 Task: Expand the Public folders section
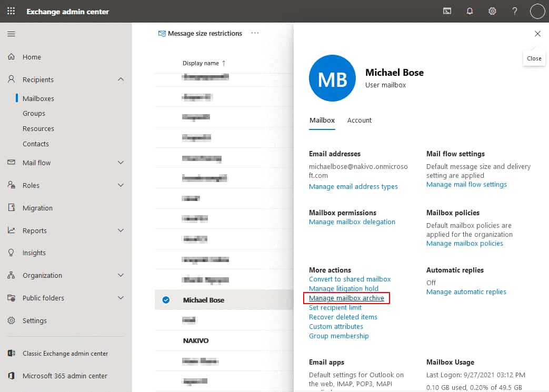point(121,297)
